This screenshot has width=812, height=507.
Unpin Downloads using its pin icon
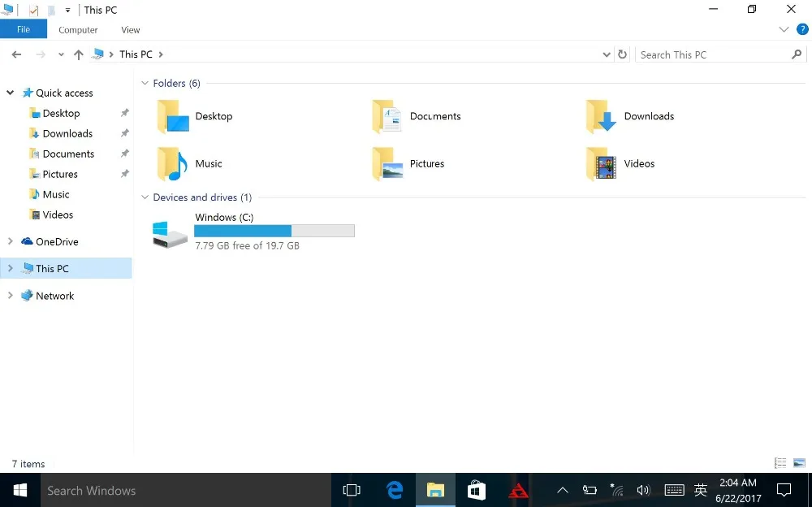125,133
